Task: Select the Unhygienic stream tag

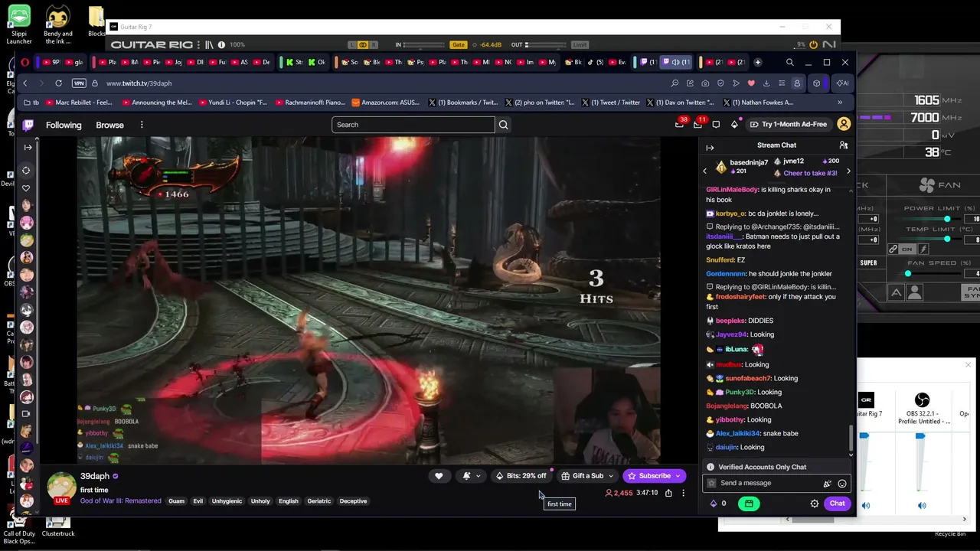Action: pos(227,501)
